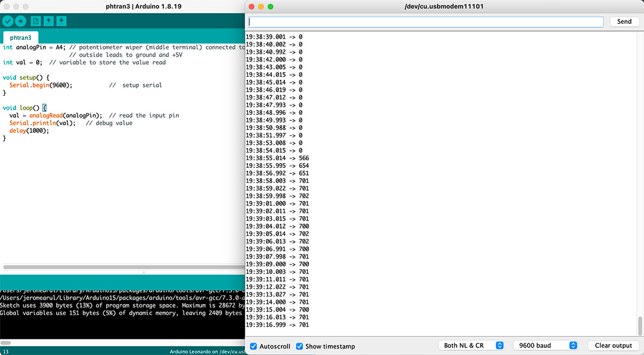Click the Send button
Viewport: 644px width, 355px height.
[x=624, y=22]
